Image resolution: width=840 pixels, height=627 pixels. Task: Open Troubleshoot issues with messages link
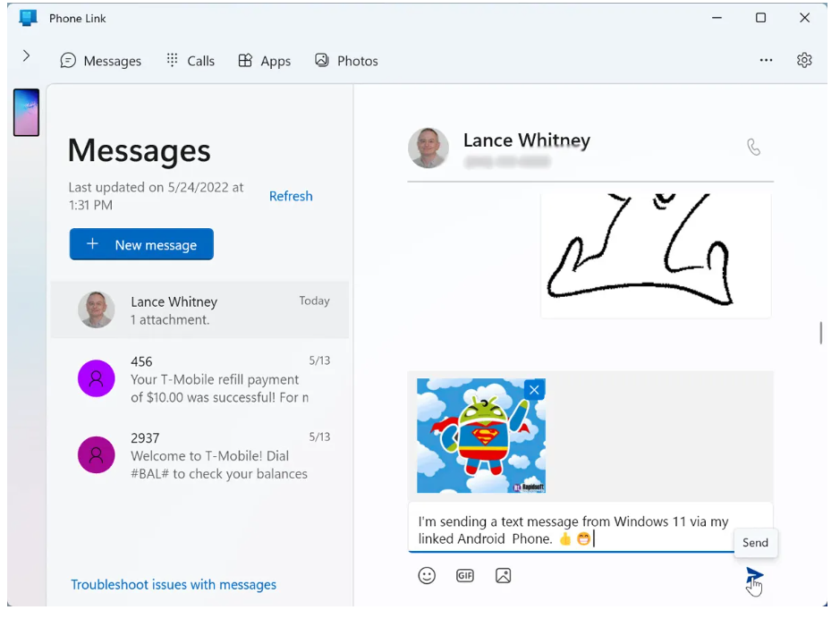[x=174, y=585]
